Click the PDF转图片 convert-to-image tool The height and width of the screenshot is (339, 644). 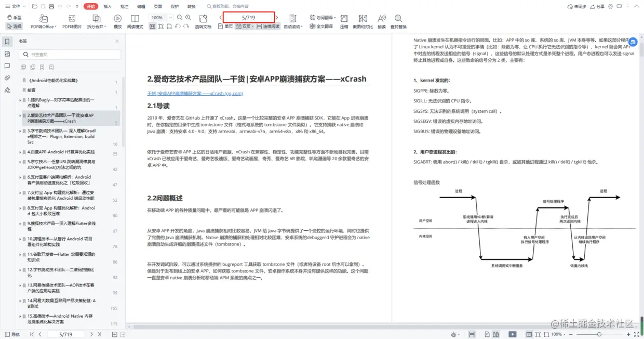[x=72, y=22]
